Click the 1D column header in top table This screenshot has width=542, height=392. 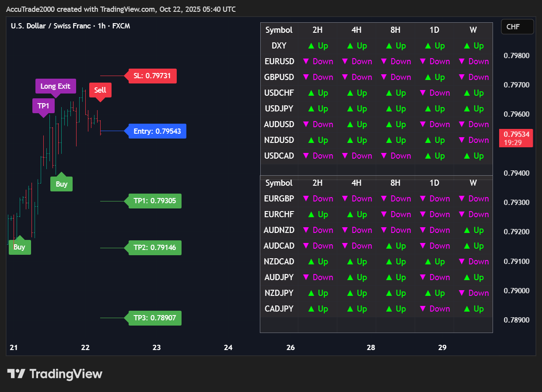(x=434, y=30)
